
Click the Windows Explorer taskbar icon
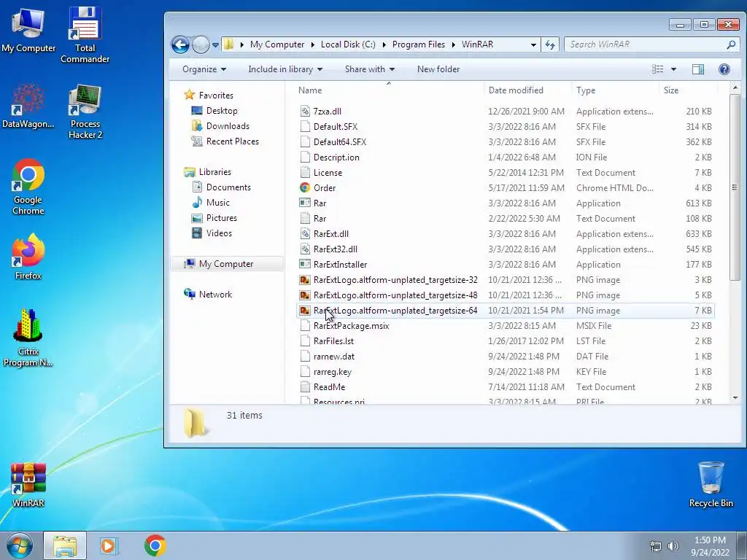(65, 545)
